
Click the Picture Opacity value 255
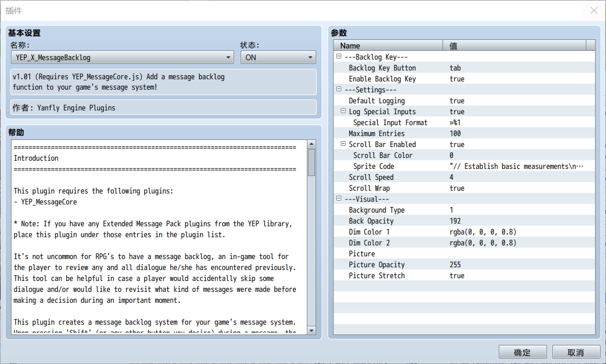pos(455,265)
